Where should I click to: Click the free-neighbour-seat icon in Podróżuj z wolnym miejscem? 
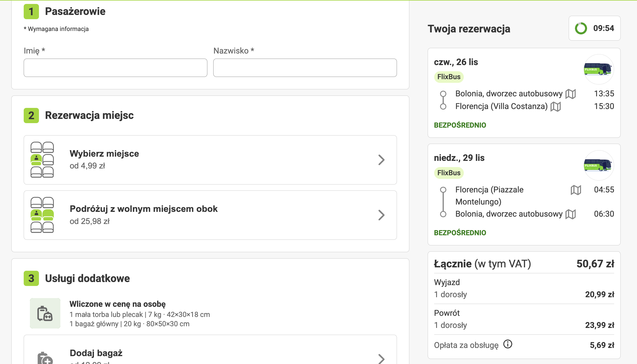[x=42, y=215]
